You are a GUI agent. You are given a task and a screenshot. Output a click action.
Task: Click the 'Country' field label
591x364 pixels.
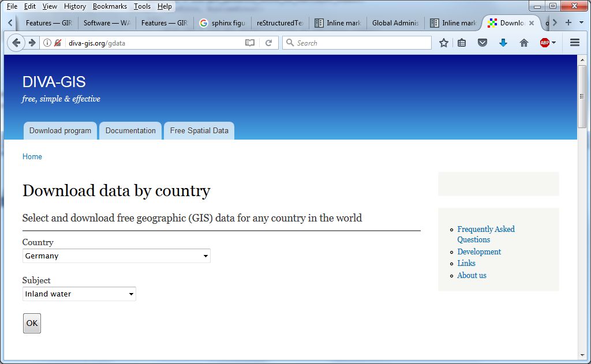click(38, 242)
